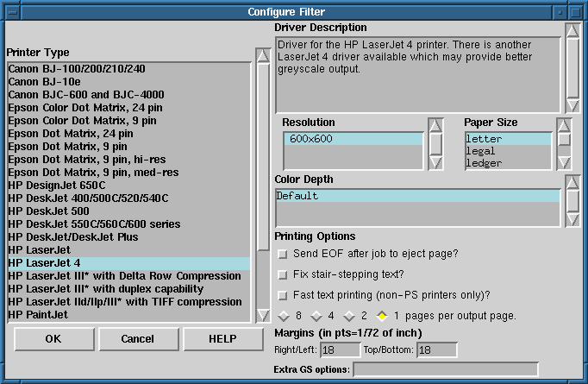Select the 600x600 resolution entry
This screenshot has height=384, width=588.
click(353, 138)
